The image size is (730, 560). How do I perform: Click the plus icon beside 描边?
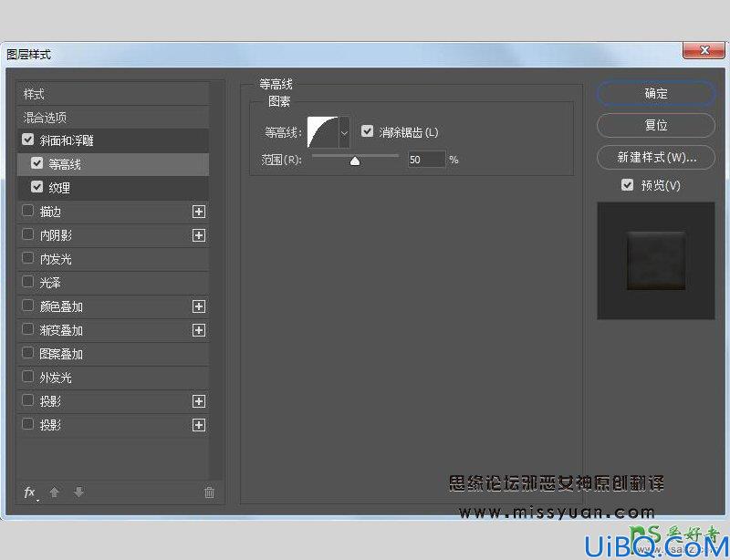click(199, 212)
